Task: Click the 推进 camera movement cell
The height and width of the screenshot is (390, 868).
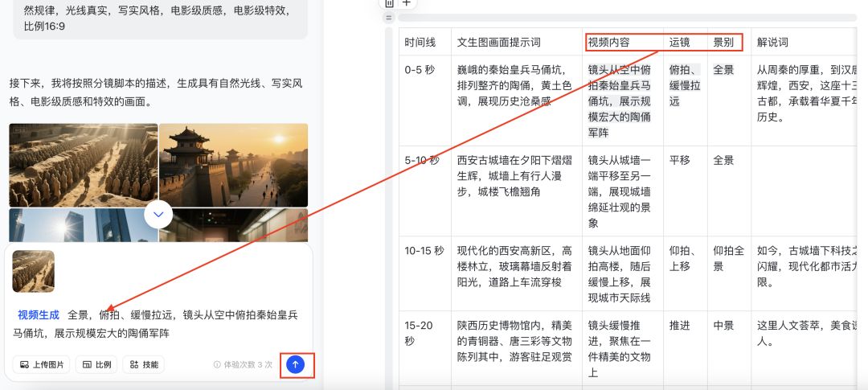Action: tap(686, 348)
